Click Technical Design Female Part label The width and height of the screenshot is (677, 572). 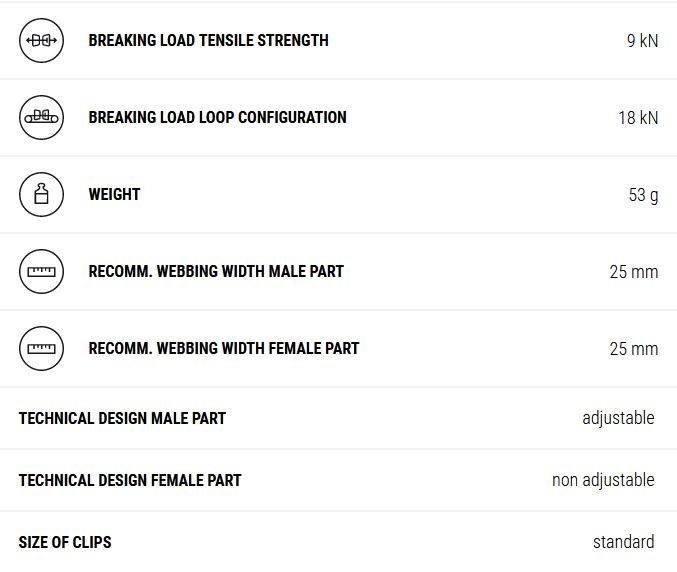[x=130, y=480]
